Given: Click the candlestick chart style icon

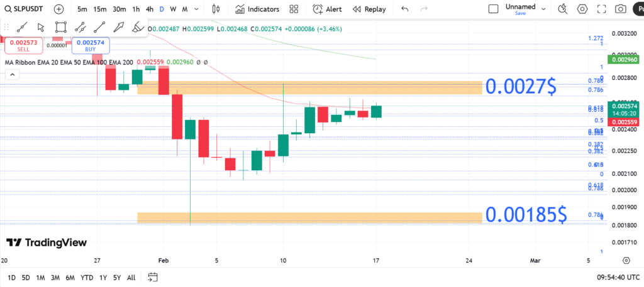Looking at the screenshot, I should (x=216, y=9).
